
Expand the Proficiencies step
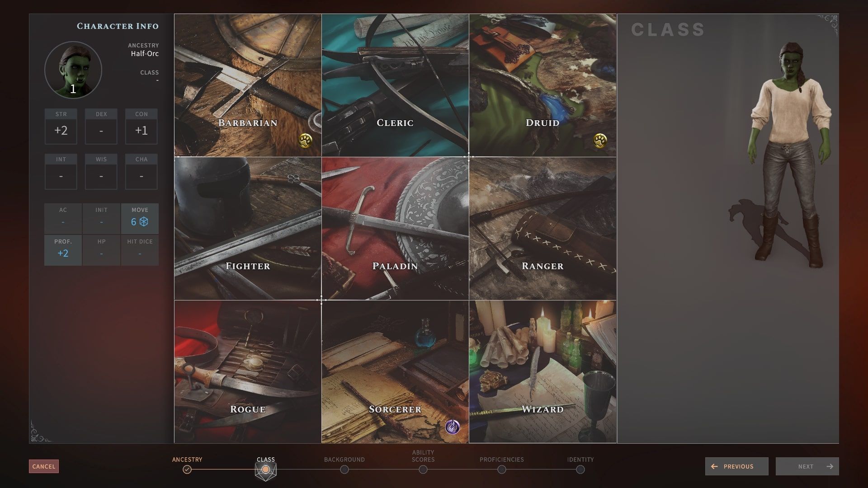502,469
